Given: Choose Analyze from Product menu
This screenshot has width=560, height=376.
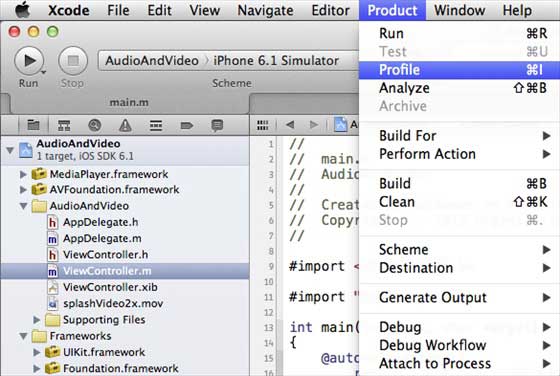Looking at the screenshot, I should (459, 88).
